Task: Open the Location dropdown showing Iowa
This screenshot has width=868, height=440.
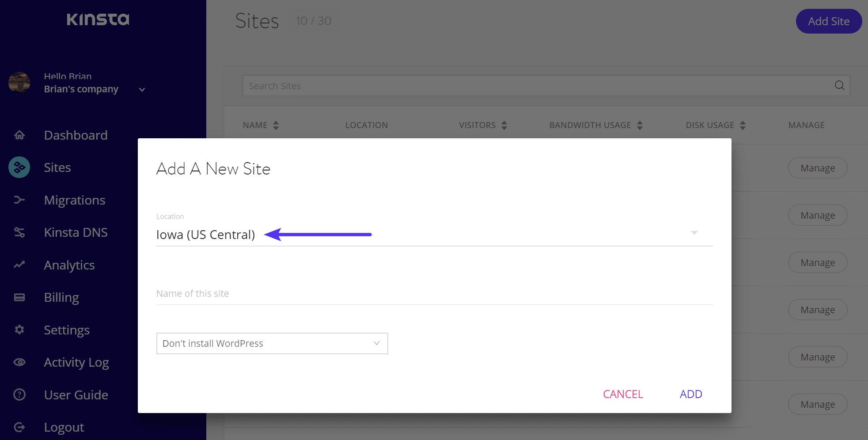Action: [434, 234]
